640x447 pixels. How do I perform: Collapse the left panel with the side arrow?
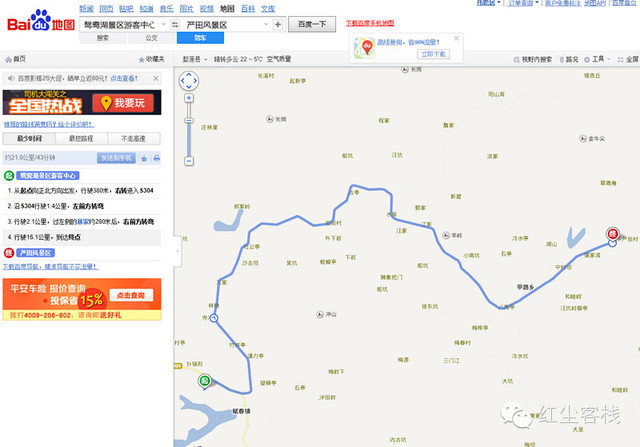point(177,251)
